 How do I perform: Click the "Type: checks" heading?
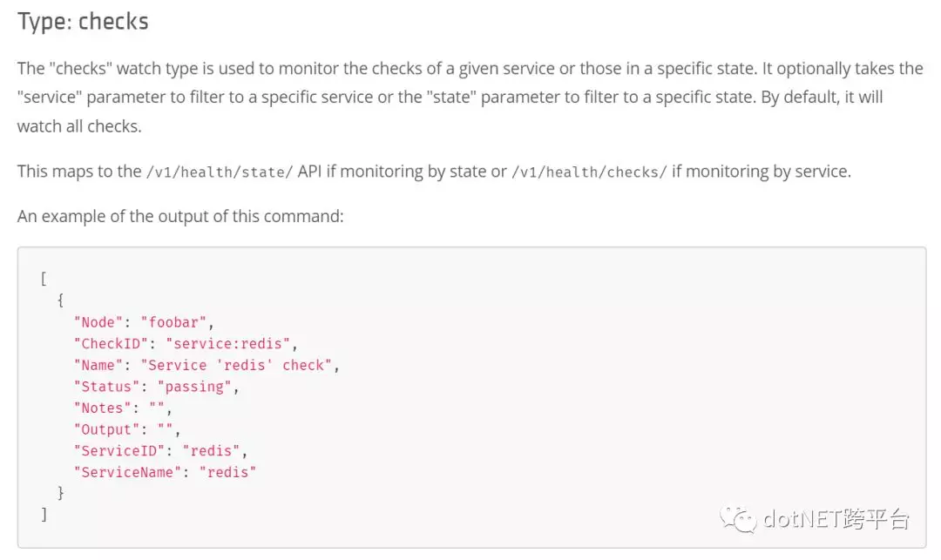tap(83, 22)
